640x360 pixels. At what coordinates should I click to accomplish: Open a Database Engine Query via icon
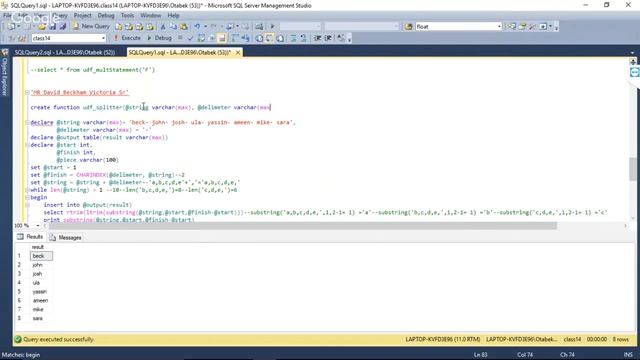[119, 27]
